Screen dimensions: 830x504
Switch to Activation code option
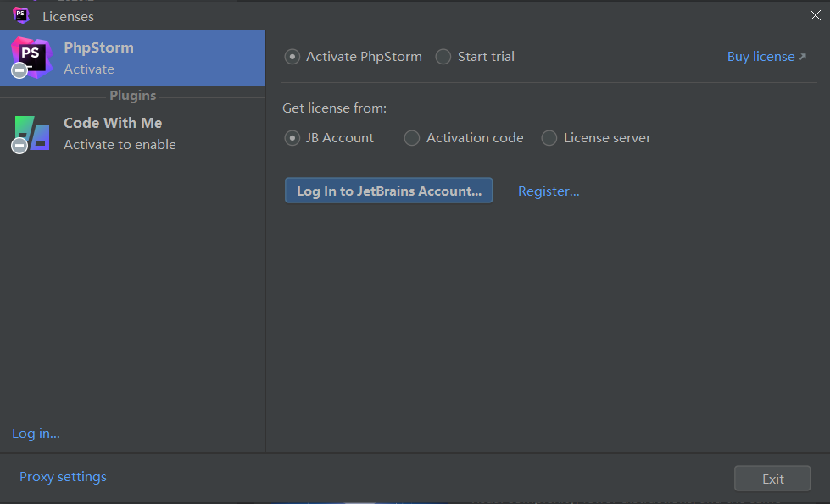point(412,138)
